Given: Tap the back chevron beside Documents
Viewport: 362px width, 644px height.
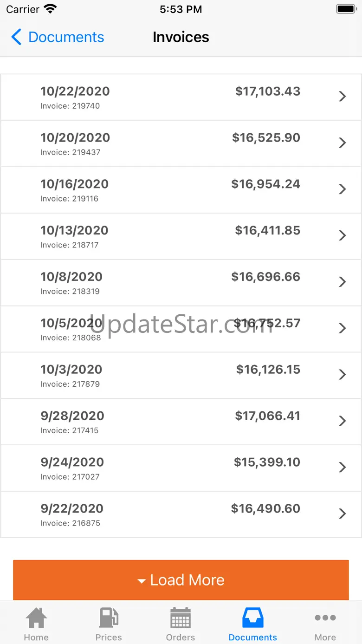Looking at the screenshot, I should tap(16, 37).
